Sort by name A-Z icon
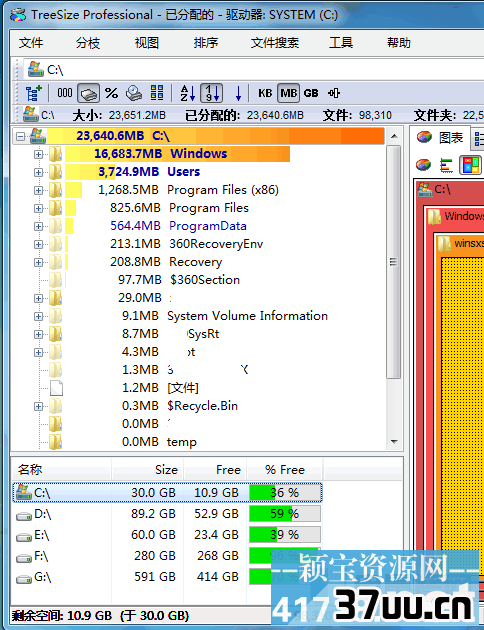Image resolution: width=484 pixels, height=630 pixels. pyautogui.click(x=188, y=93)
